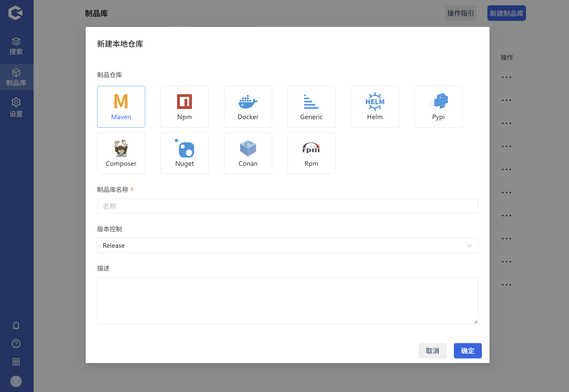Select Nuget repository type icon

tap(184, 153)
